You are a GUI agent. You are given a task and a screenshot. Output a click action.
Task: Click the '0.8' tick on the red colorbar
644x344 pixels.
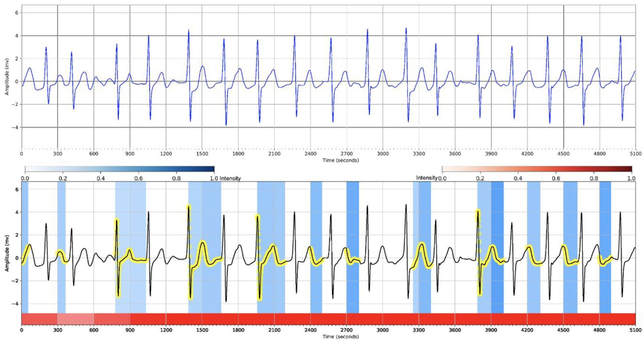coord(594,179)
